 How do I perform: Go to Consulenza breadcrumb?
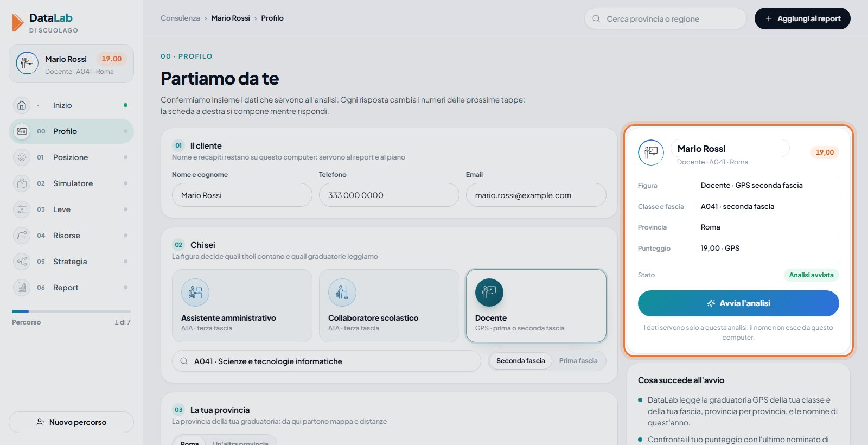[x=180, y=18]
